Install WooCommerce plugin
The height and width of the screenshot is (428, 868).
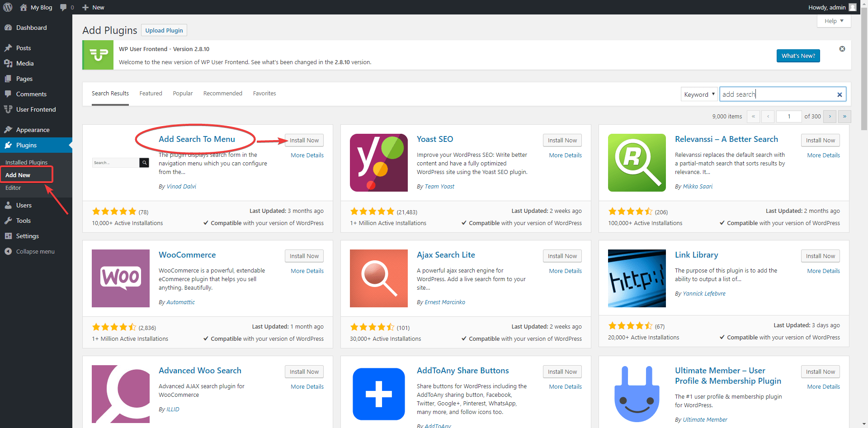[x=304, y=256]
